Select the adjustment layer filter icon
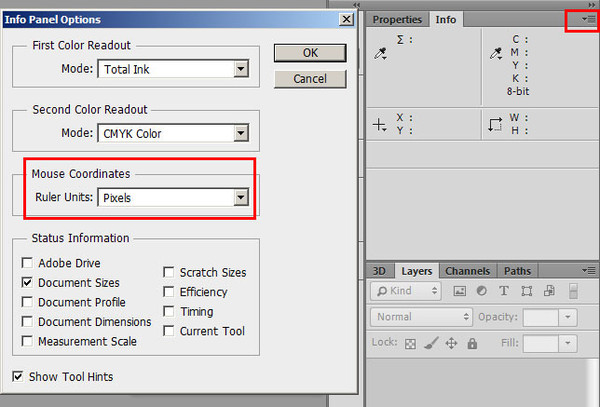This screenshot has width=600, height=407. pyautogui.click(x=482, y=291)
